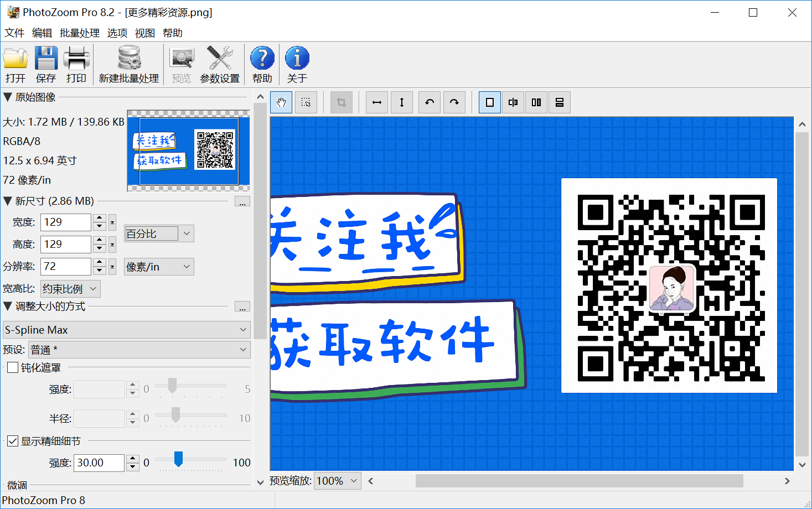Flip the image horizontally
The height and width of the screenshot is (509, 812).
click(x=377, y=102)
